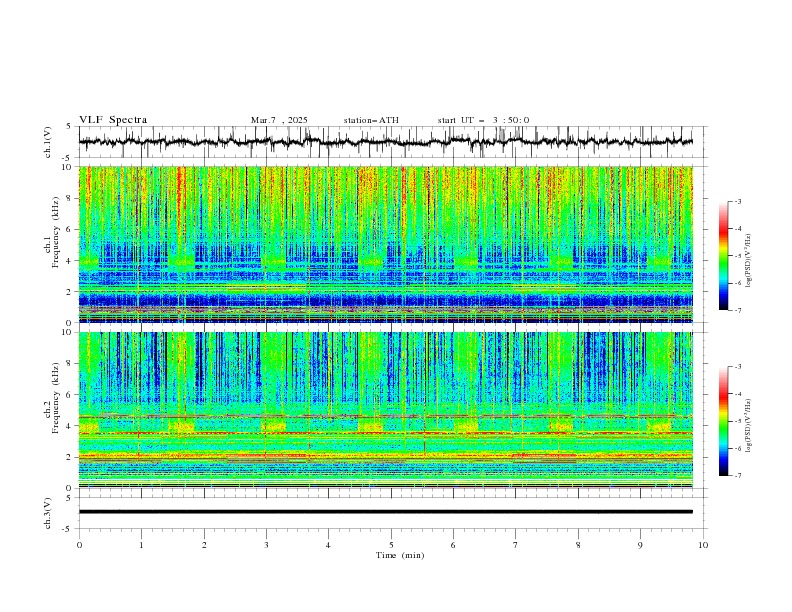Click the "ch.1(V)" axis label
Image resolution: width=792 pixels, height=612 pixels.
pos(48,142)
